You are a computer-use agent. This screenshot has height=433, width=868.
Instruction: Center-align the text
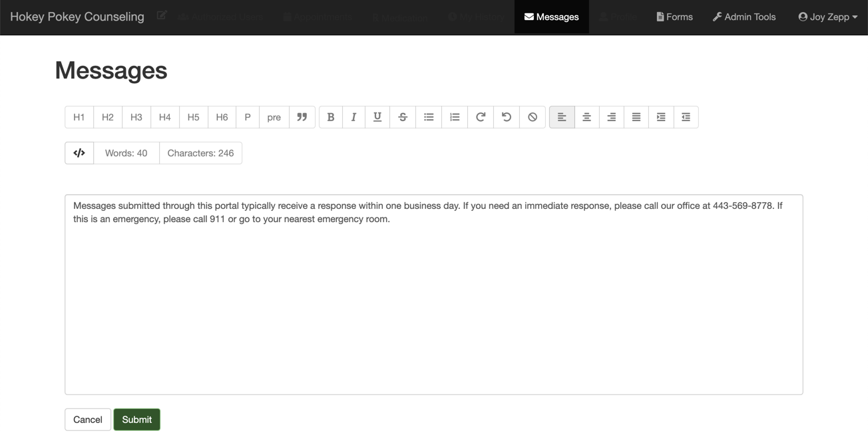(x=586, y=117)
